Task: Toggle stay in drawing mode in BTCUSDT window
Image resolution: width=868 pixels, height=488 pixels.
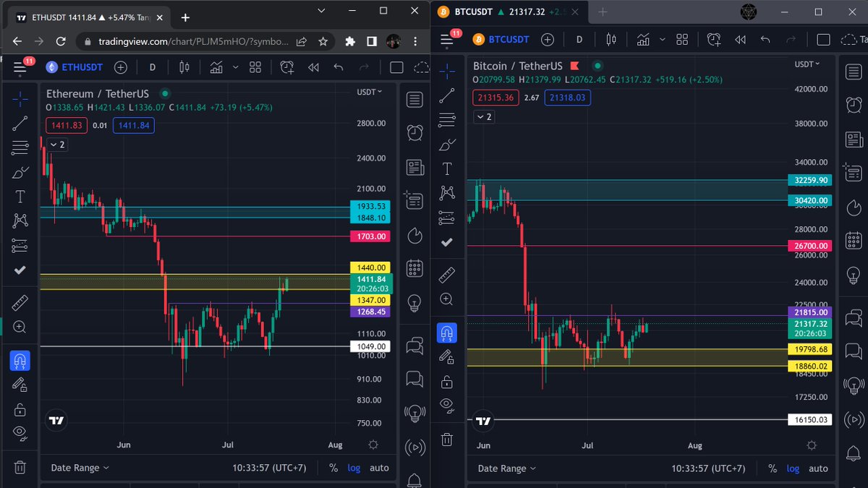Action: point(447,357)
